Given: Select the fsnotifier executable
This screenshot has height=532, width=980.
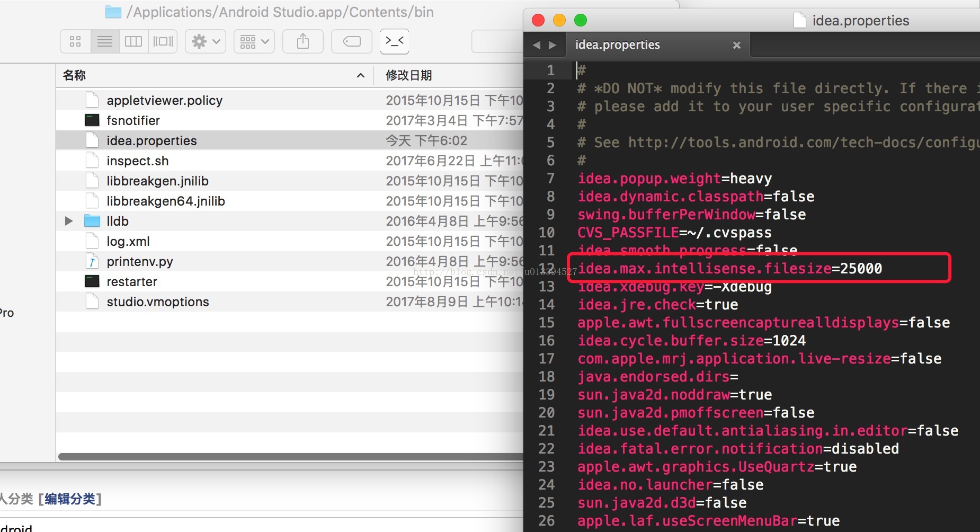Looking at the screenshot, I should click(x=290, y=120).
